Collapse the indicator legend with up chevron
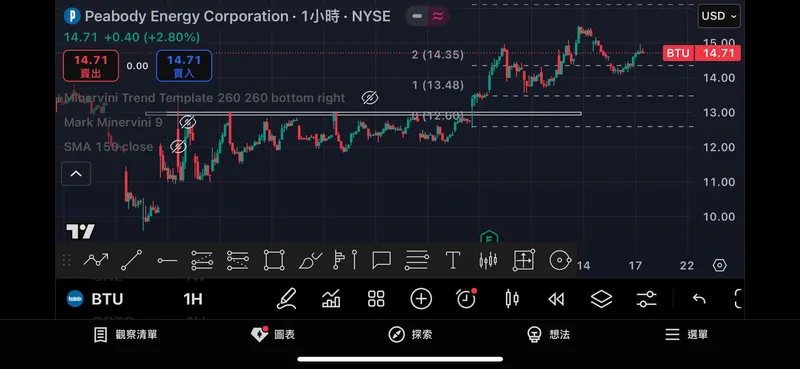Screen dimensions: 800x369 pos(76,174)
